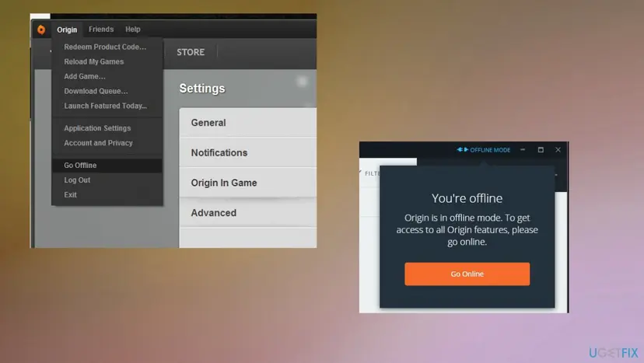Open the Friends menu
The width and height of the screenshot is (644, 363).
coord(101,30)
